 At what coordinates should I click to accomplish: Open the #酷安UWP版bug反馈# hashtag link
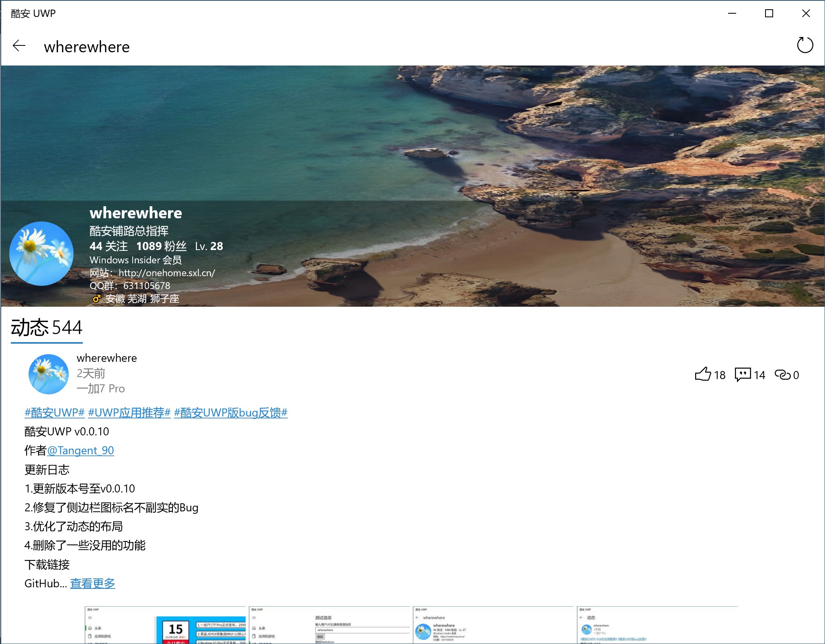tap(230, 413)
